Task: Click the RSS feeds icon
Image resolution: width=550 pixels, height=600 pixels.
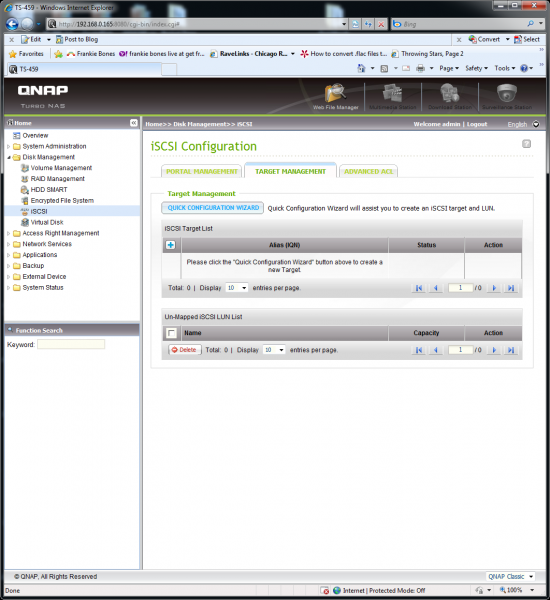Action: pos(384,68)
